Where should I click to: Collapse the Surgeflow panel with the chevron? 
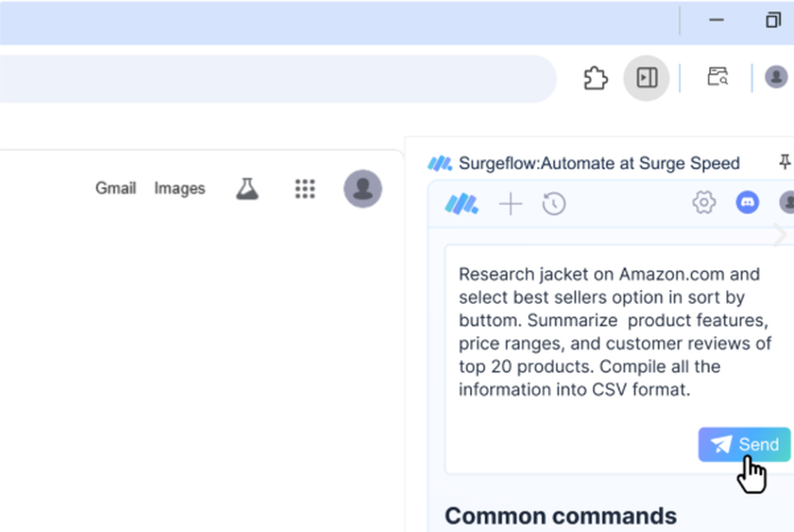pyautogui.click(x=781, y=235)
